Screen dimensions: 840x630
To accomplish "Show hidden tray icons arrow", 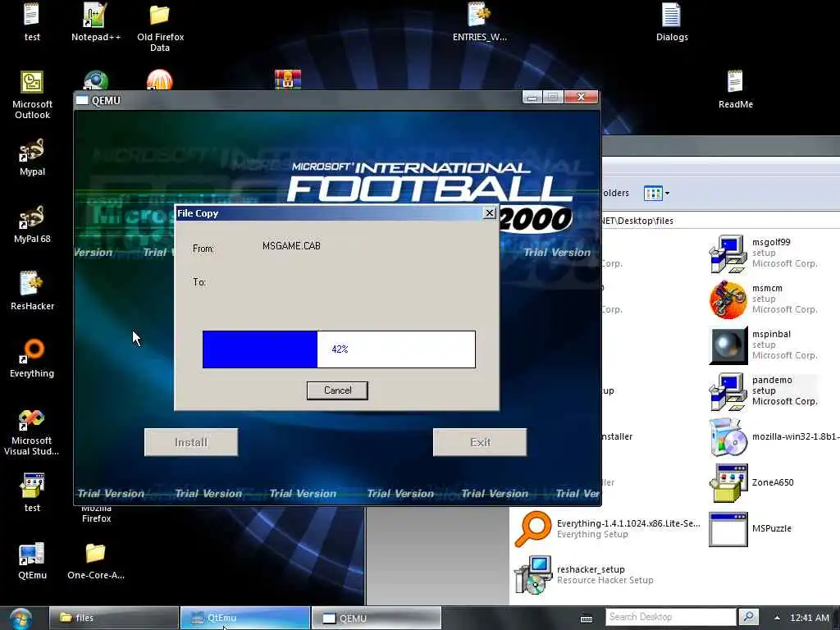I will tap(777, 618).
